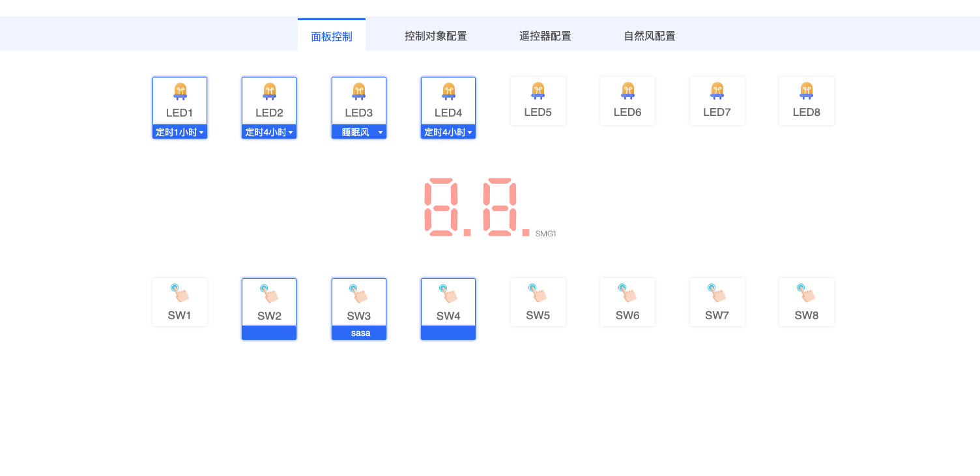Select the LED3 lamp icon

click(x=359, y=91)
